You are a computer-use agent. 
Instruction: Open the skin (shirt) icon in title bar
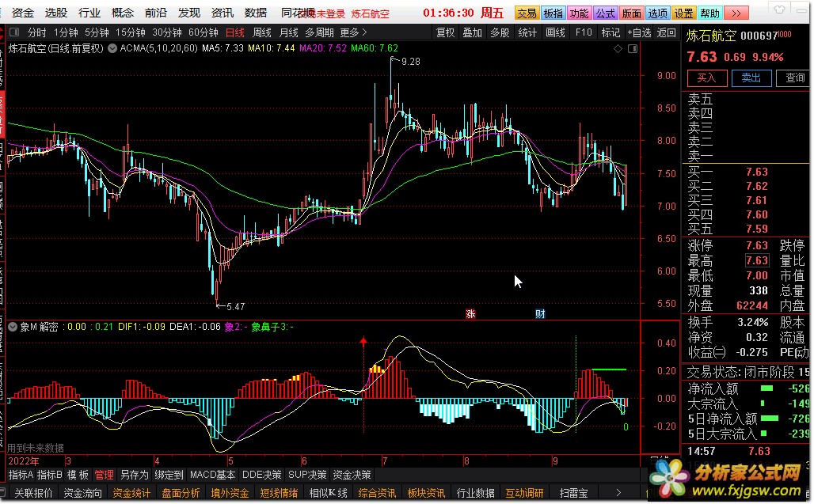[x=779, y=9]
